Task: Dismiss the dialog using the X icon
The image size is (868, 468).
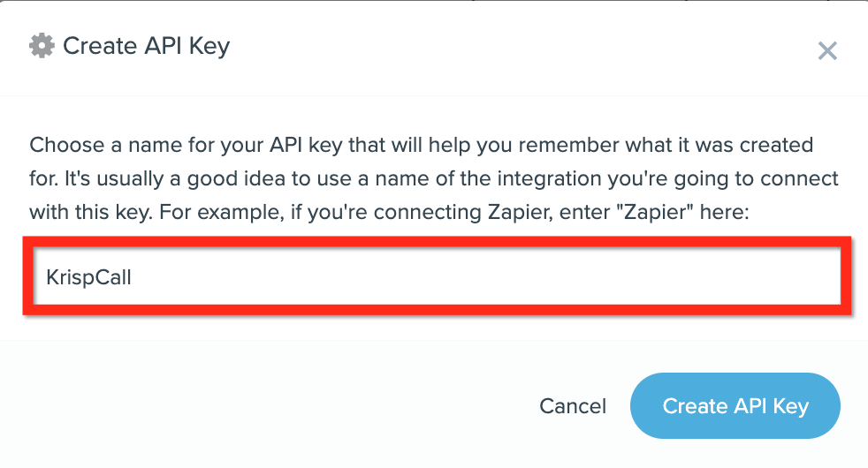Action: pyautogui.click(x=827, y=51)
